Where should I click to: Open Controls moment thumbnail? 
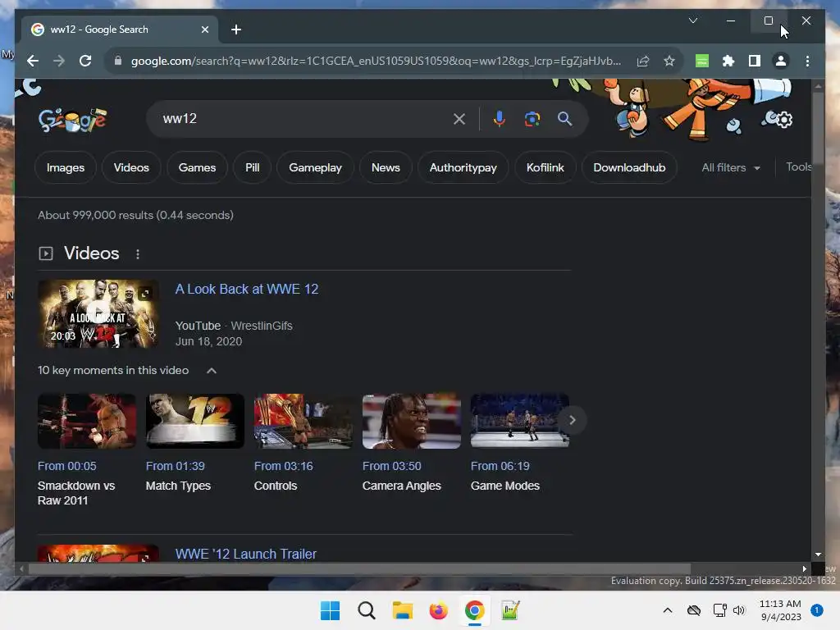(304, 421)
